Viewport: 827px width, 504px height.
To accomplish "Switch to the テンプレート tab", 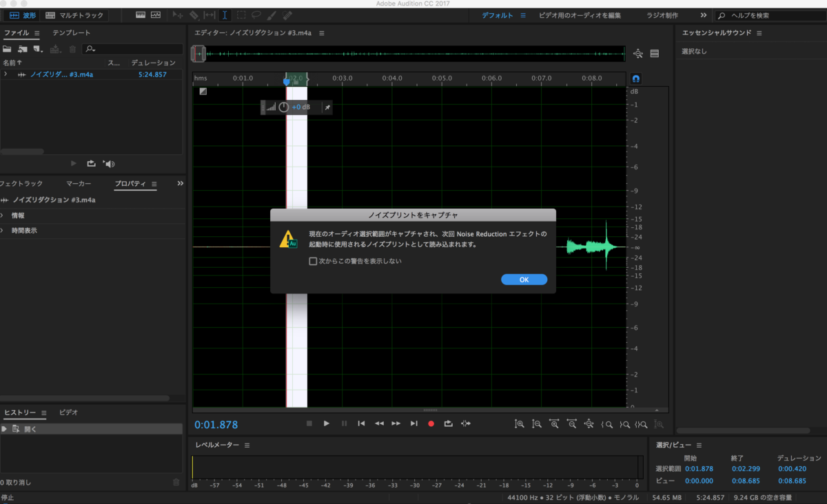I will pyautogui.click(x=72, y=33).
